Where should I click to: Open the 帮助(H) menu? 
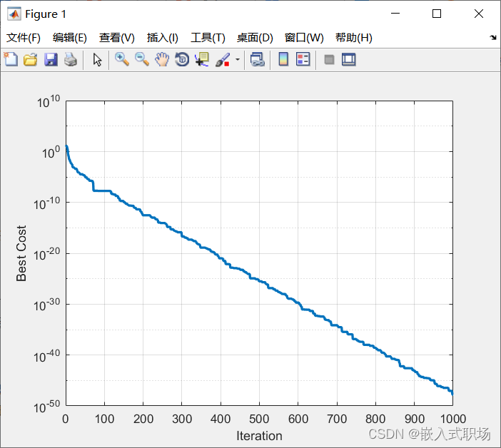pyautogui.click(x=354, y=38)
